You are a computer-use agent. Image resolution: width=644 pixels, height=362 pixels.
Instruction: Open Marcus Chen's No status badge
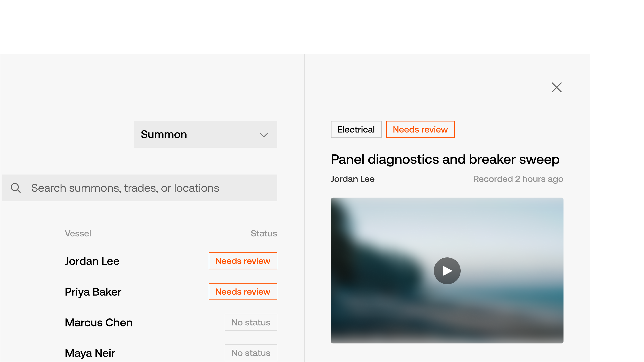(251, 322)
